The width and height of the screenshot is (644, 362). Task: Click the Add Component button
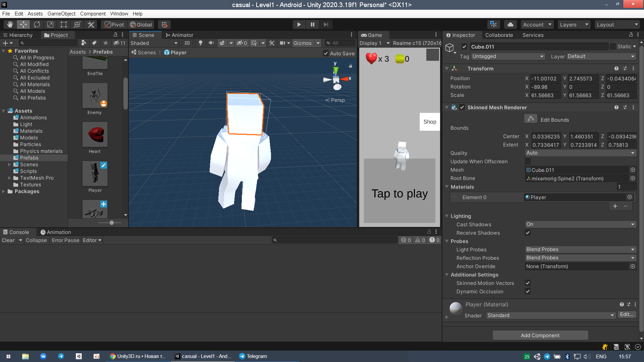click(540, 335)
